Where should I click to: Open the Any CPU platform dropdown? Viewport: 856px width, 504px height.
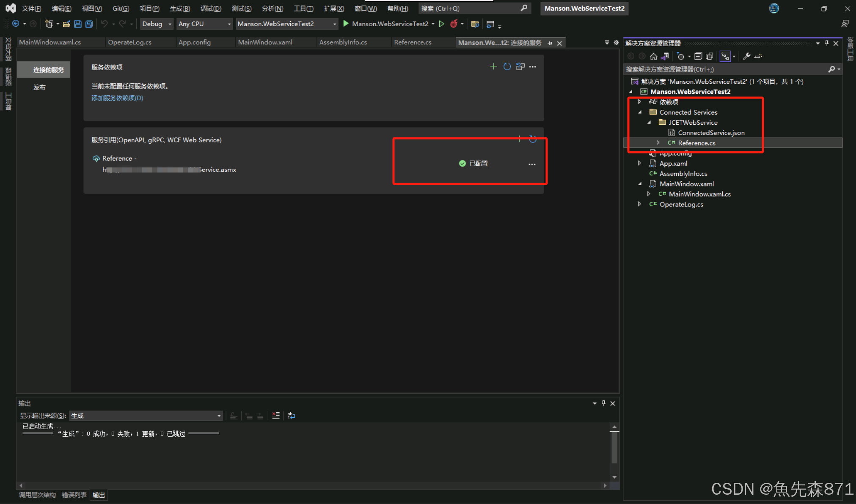pyautogui.click(x=229, y=24)
